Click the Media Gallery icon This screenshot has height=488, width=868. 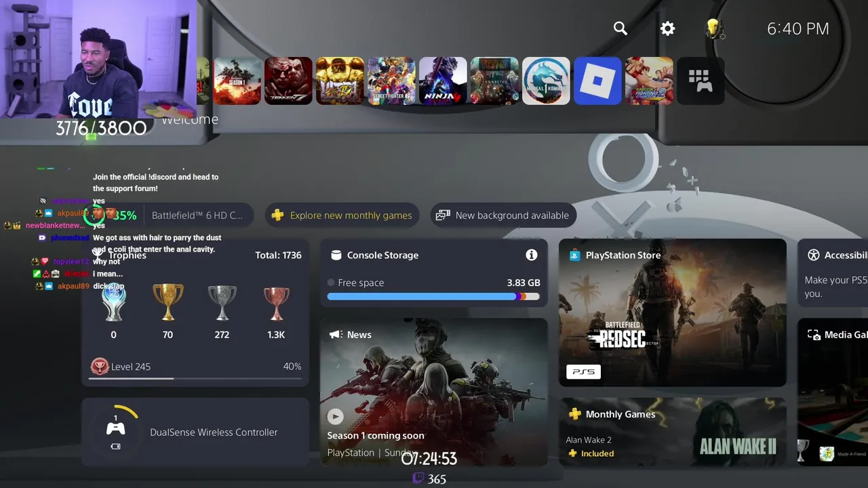[x=814, y=335]
